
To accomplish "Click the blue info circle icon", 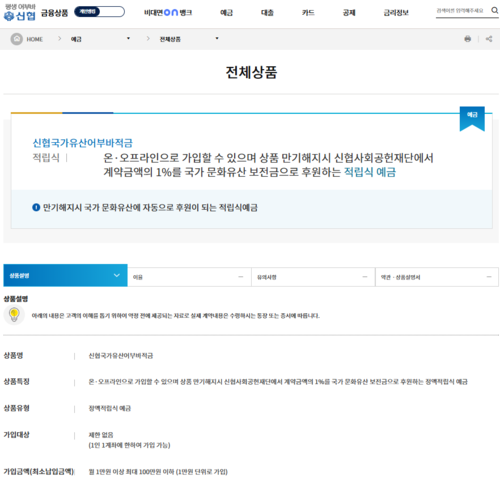I will 36,207.
